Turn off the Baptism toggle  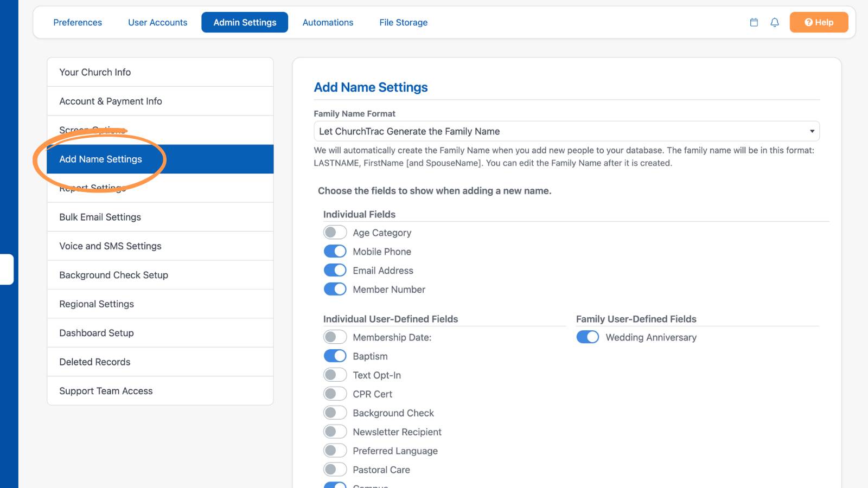tap(335, 356)
